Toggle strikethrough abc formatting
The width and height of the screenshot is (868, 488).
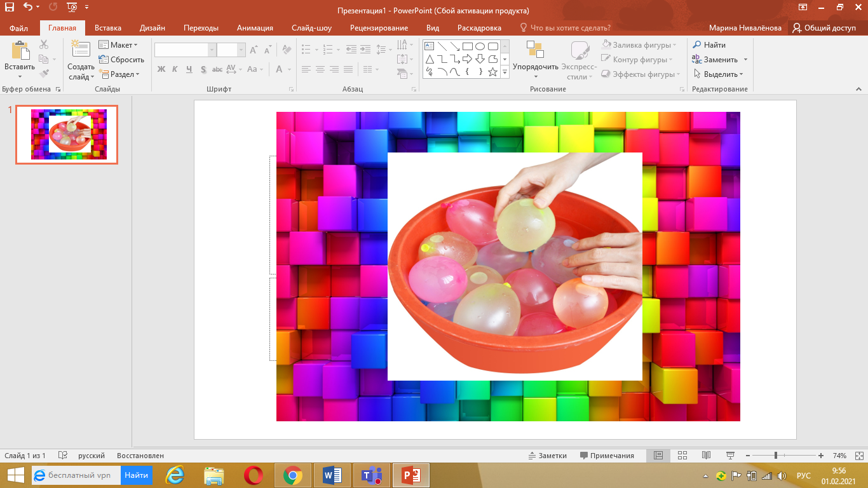click(217, 69)
